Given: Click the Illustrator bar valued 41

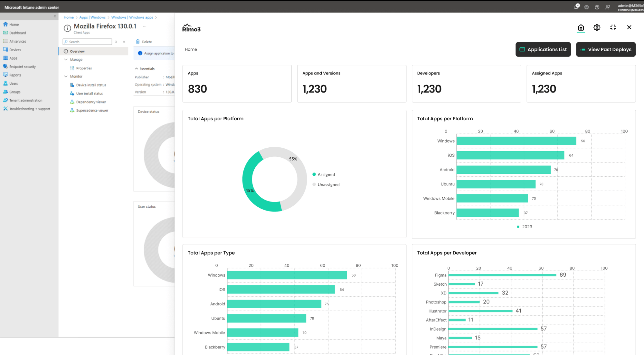Looking at the screenshot, I should click(x=480, y=311).
